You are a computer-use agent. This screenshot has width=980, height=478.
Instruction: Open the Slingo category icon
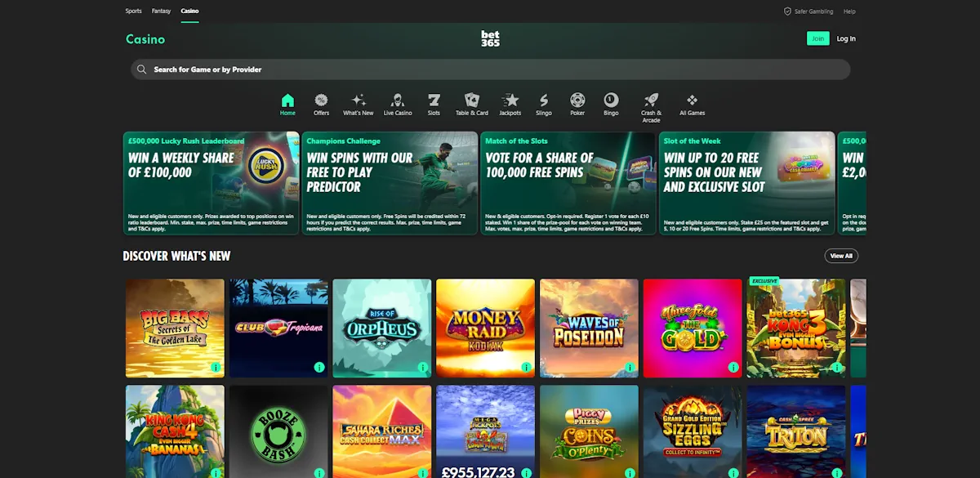pyautogui.click(x=544, y=101)
